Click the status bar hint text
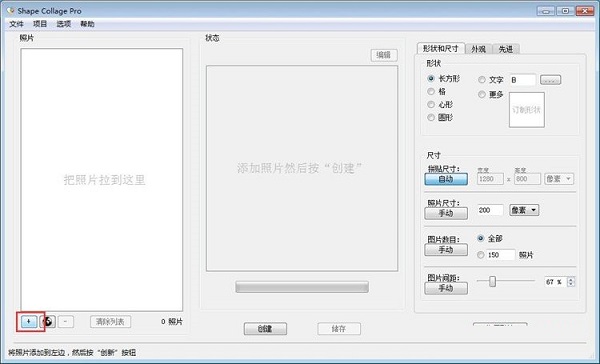This screenshot has width=600, height=364. 72,353
